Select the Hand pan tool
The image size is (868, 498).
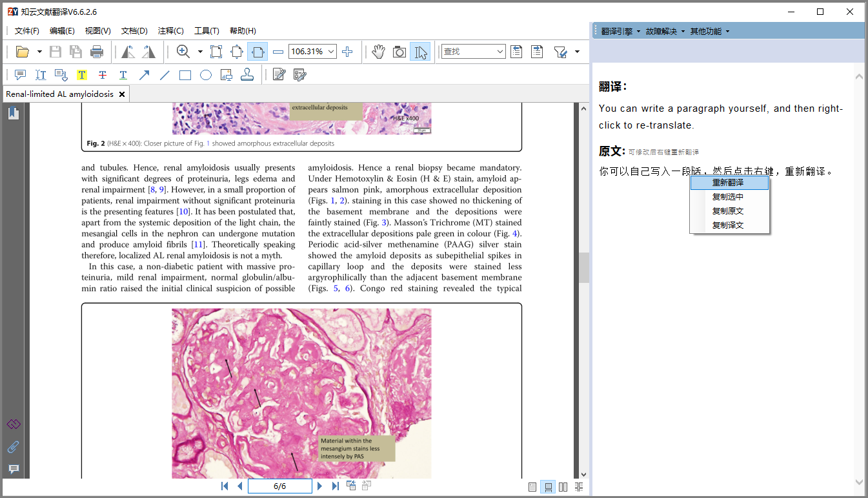379,52
